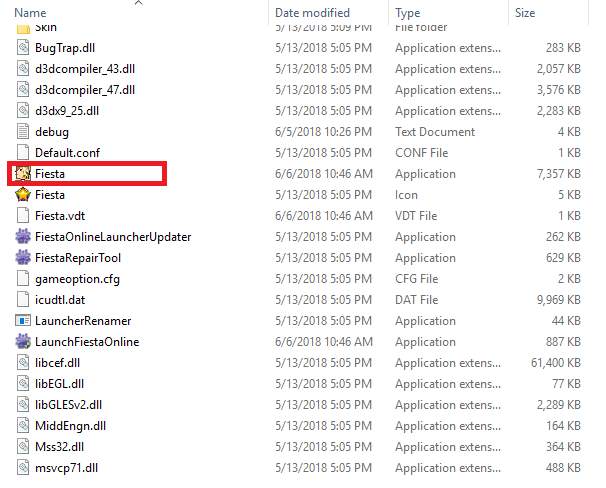The height and width of the screenshot is (488, 606).
Task: Sort files by Type column header
Action: pos(407,13)
